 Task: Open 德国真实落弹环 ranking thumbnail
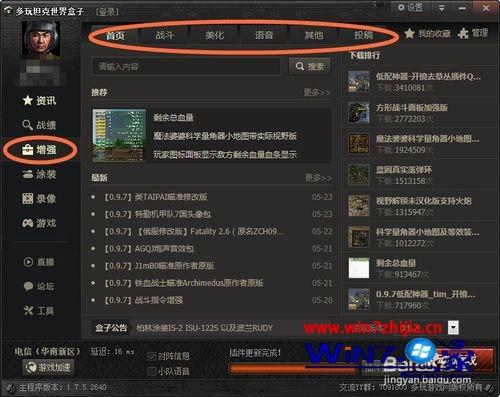[x=359, y=175]
